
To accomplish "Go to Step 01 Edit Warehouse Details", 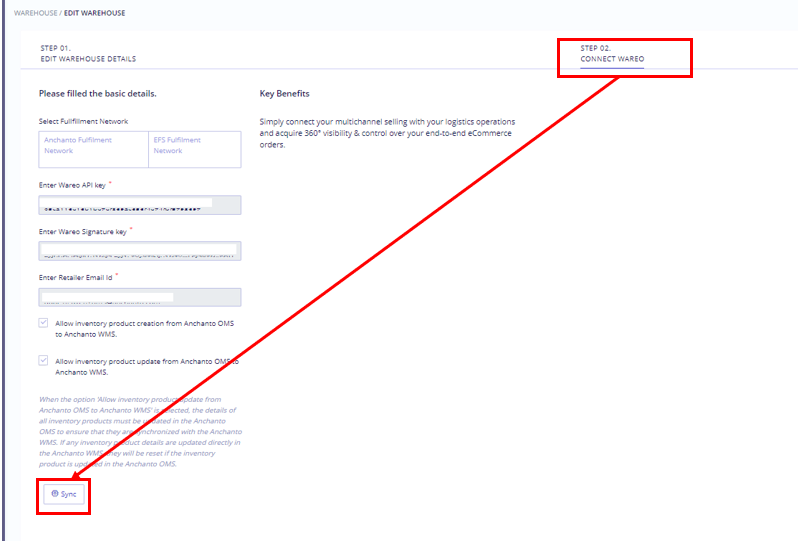I will click(88, 53).
